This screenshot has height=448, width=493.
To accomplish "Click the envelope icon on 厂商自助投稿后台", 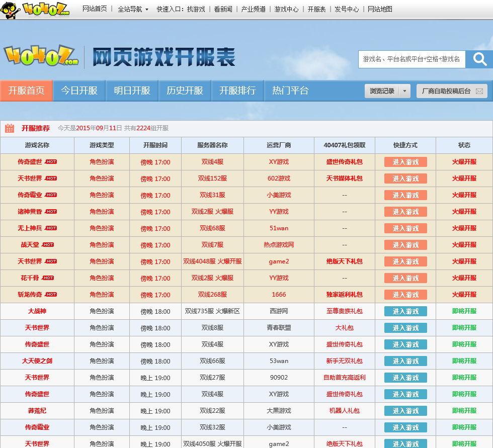I will tap(479, 91).
